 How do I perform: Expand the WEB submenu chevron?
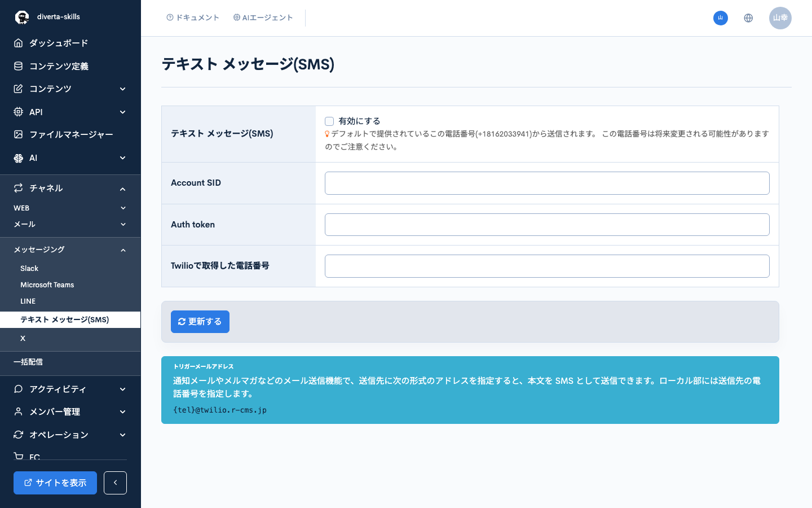click(123, 208)
